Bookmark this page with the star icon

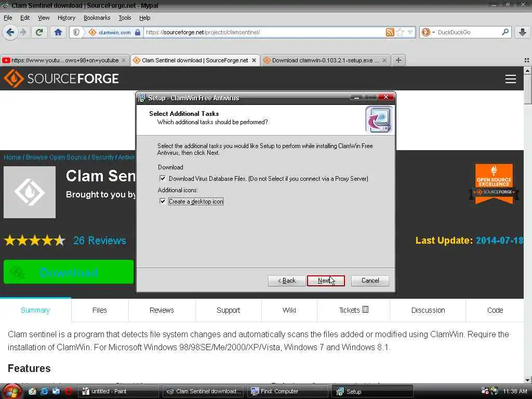[x=401, y=32]
